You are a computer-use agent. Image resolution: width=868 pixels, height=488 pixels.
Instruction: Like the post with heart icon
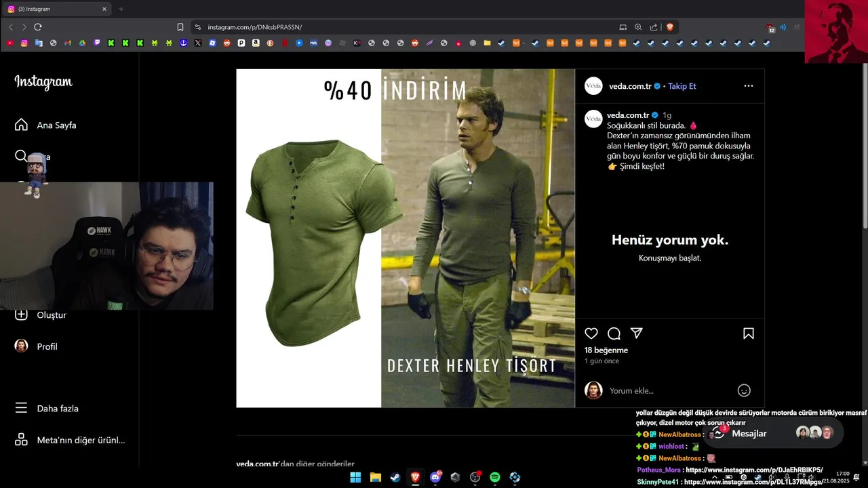point(591,333)
